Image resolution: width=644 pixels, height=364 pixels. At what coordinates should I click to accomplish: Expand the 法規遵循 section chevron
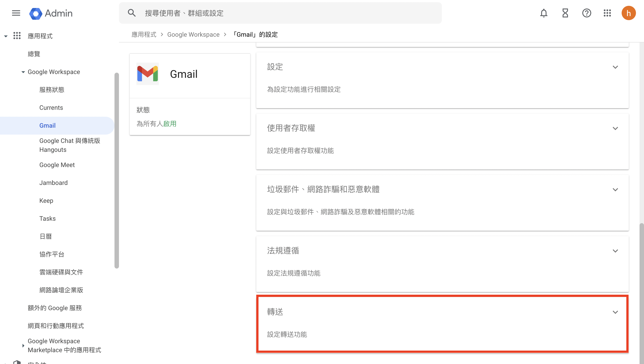coord(615,251)
